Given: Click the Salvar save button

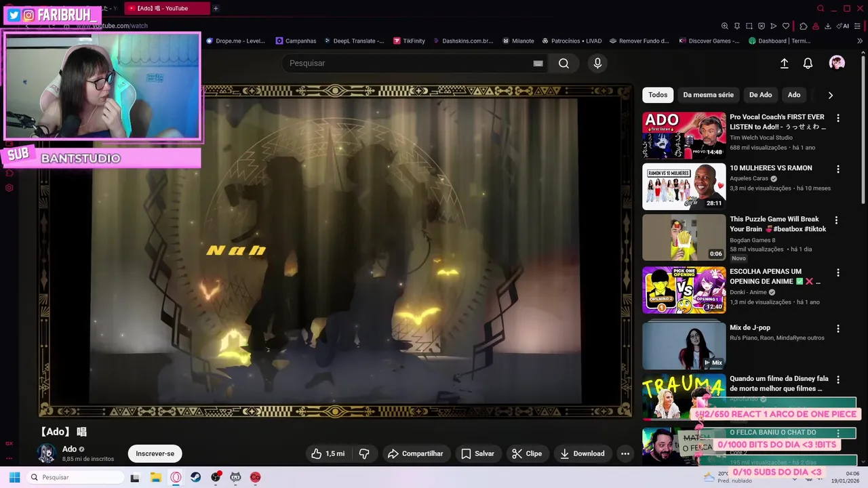Looking at the screenshot, I should (x=477, y=453).
